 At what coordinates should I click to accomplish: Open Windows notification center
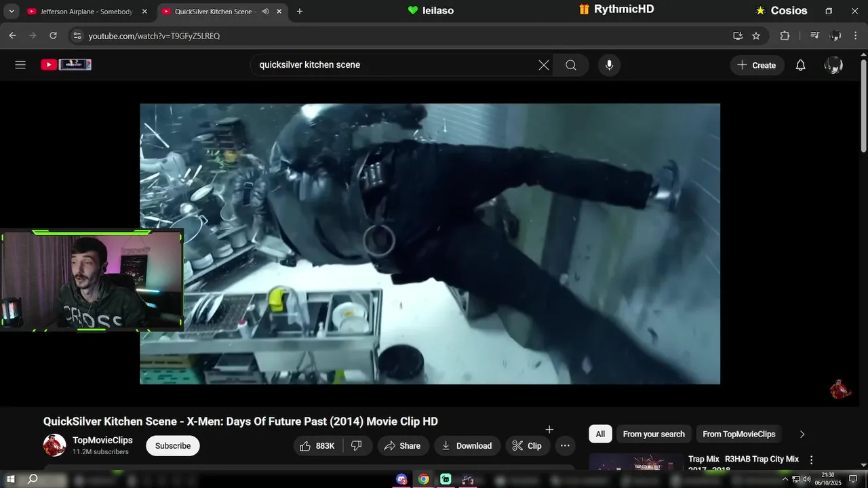pyautogui.click(x=854, y=479)
